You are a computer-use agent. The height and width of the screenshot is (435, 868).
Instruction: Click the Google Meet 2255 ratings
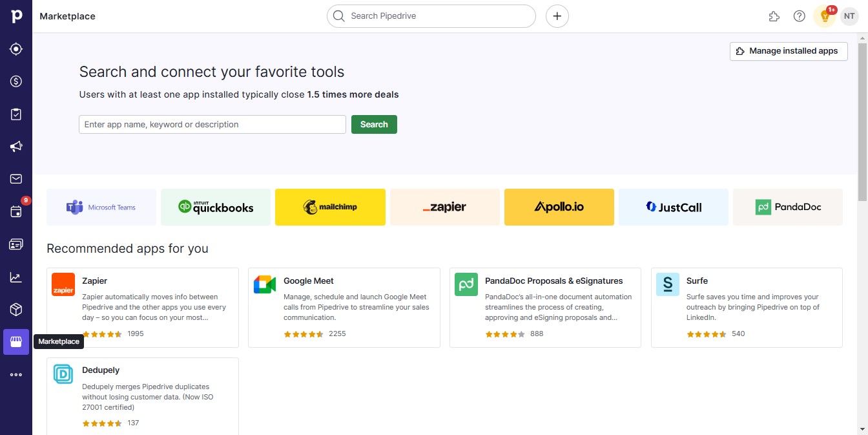coord(304,334)
